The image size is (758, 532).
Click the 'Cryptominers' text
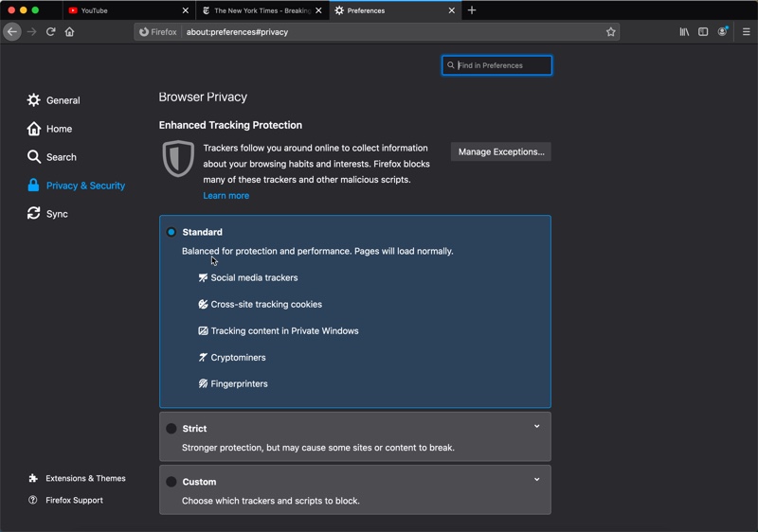click(239, 357)
